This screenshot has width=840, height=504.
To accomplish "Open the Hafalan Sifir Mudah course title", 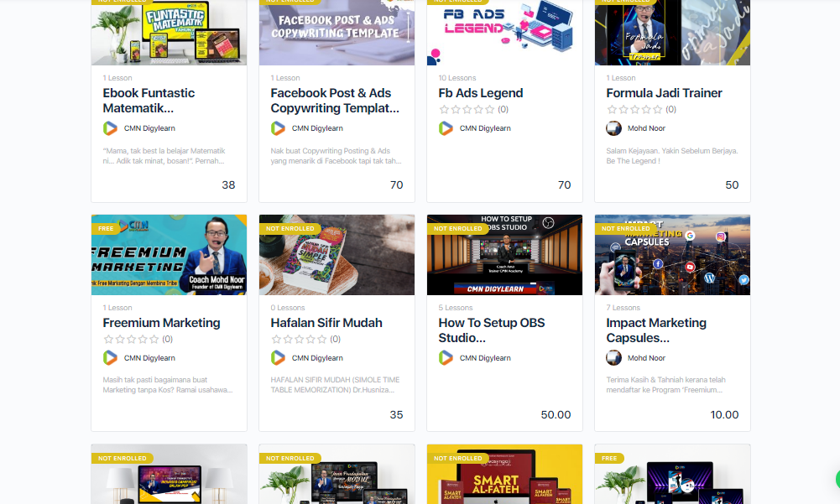I will (326, 322).
